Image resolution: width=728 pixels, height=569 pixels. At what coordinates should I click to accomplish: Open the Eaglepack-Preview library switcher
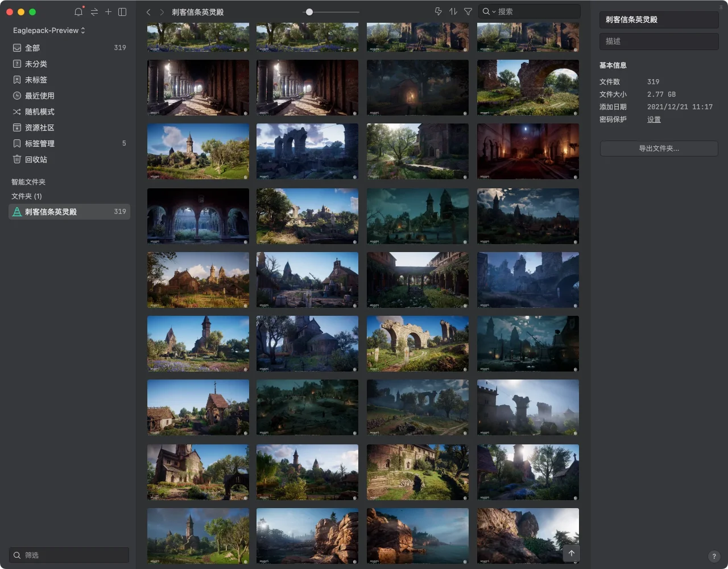[x=49, y=30]
